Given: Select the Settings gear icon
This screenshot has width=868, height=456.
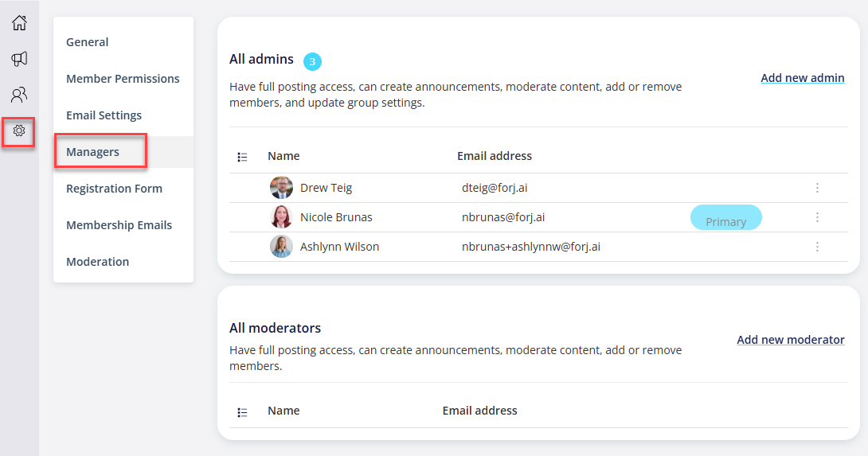Looking at the screenshot, I should click(19, 131).
